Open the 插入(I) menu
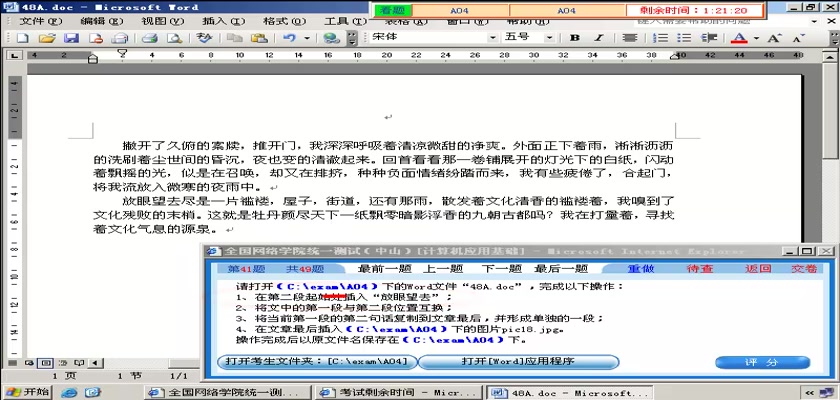The image size is (840, 400). point(223,22)
